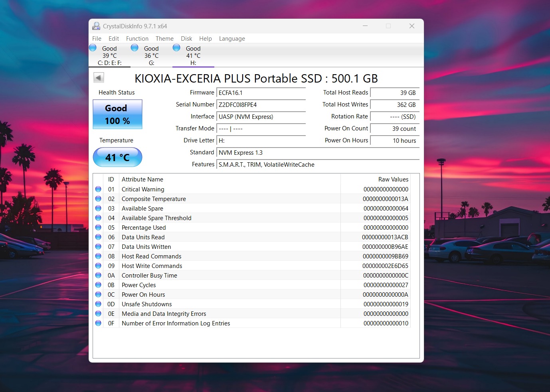The width and height of the screenshot is (550, 392).
Task: Open the File menu
Action: 97,39
